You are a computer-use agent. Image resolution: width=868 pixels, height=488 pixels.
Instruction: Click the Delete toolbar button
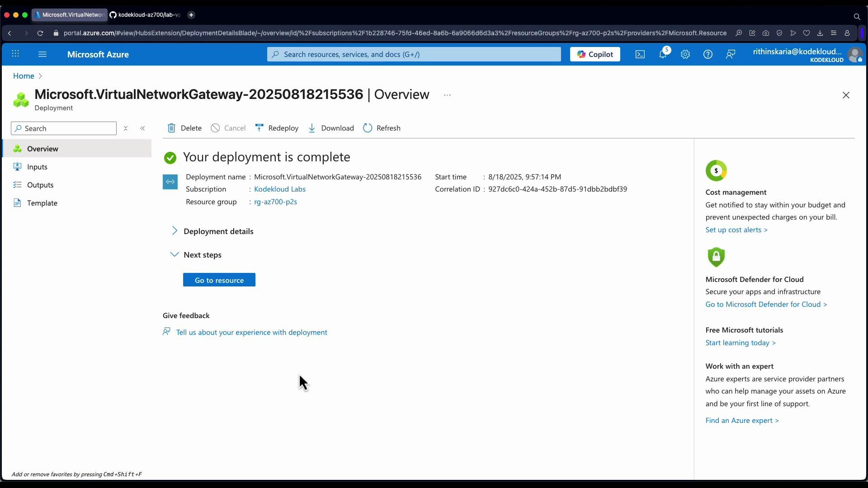point(184,128)
